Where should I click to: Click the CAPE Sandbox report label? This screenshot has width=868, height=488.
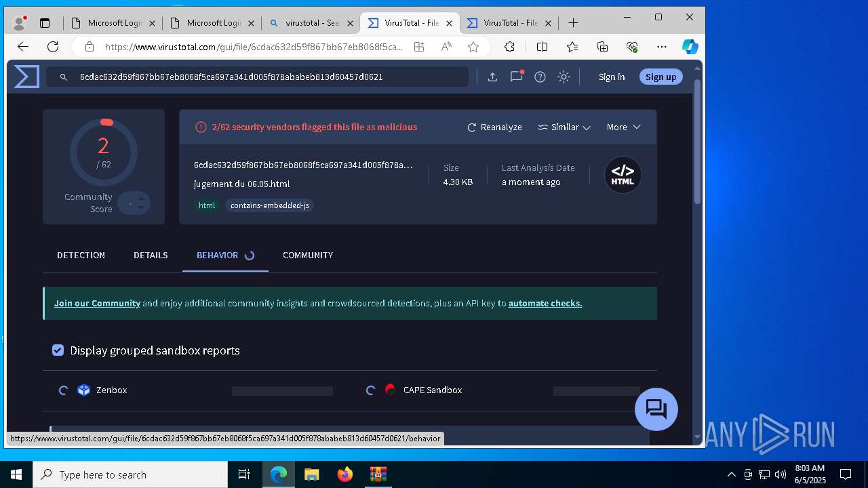pyautogui.click(x=433, y=390)
